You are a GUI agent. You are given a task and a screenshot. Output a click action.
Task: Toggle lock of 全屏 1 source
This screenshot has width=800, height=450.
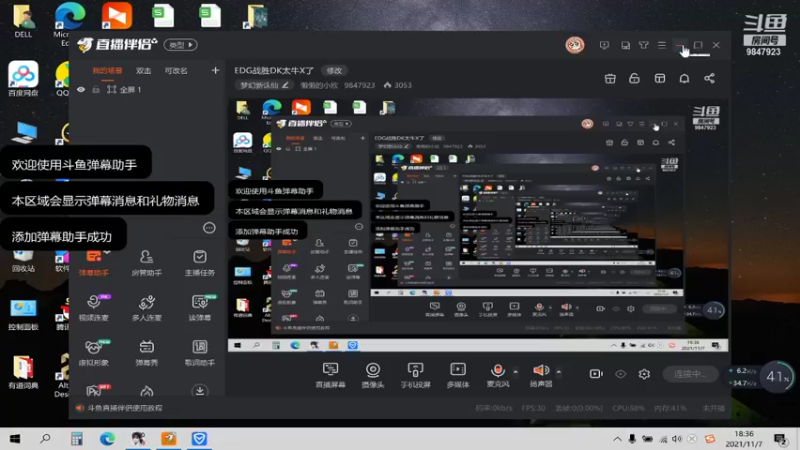coord(95,90)
